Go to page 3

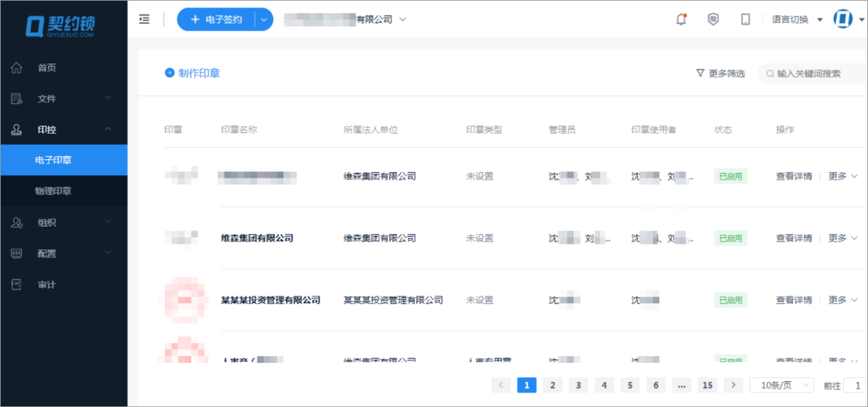click(579, 384)
